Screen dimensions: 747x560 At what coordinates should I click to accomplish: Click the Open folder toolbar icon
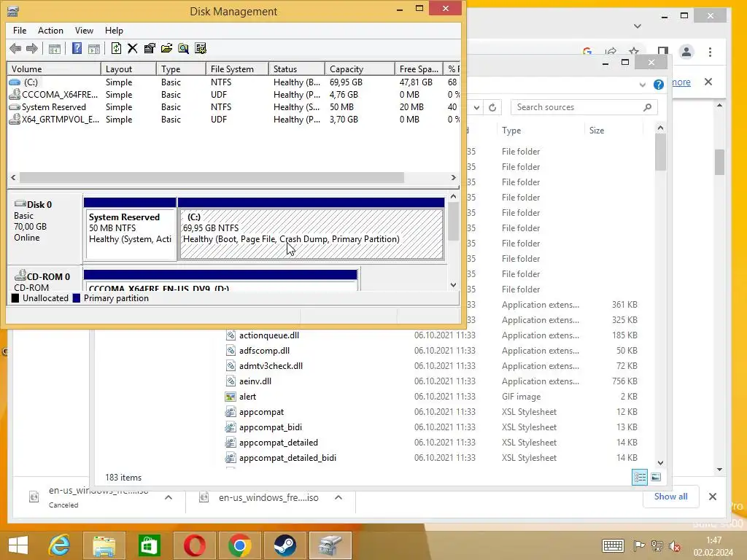[x=166, y=48]
